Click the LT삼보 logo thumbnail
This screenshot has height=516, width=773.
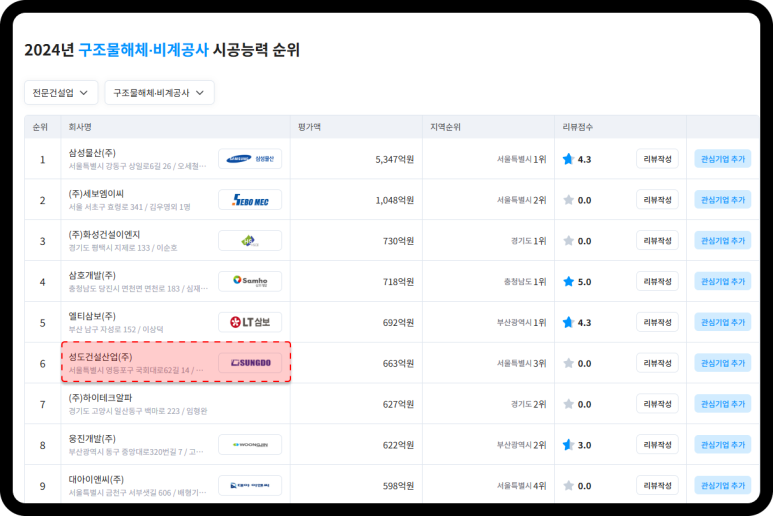(x=250, y=322)
